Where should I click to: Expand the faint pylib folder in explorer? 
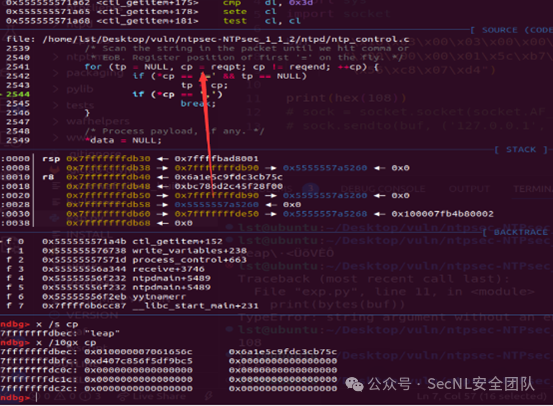click(56, 89)
